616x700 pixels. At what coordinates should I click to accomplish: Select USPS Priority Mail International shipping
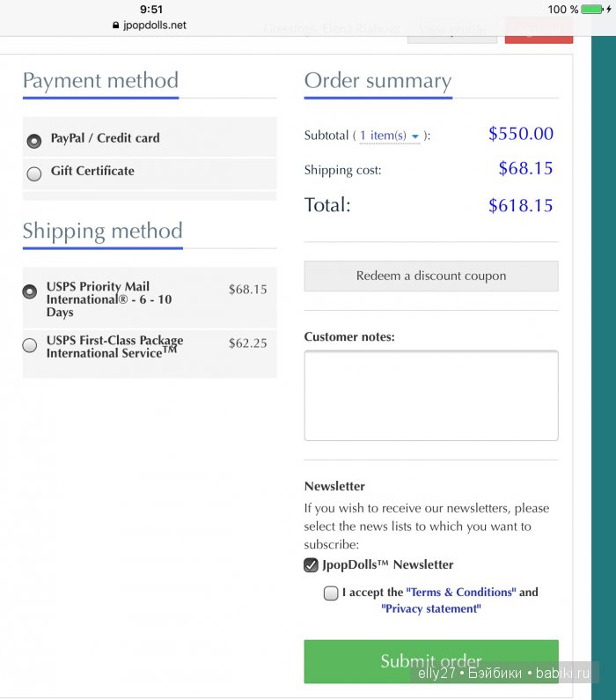coord(30,291)
